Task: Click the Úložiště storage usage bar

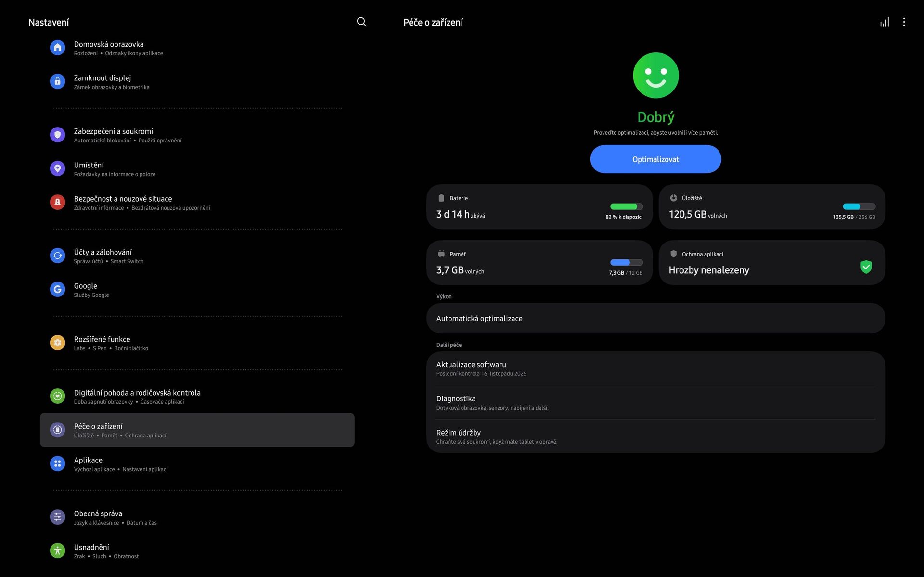Action: 859,207
